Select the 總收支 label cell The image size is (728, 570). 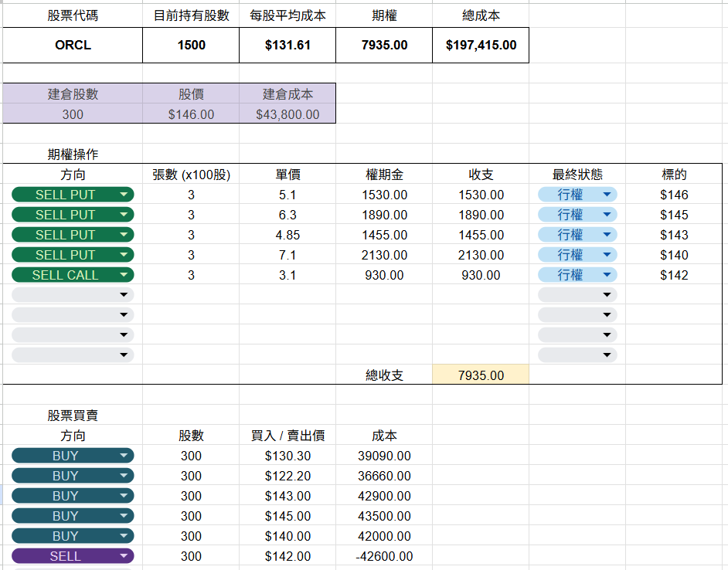(x=384, y=375)
